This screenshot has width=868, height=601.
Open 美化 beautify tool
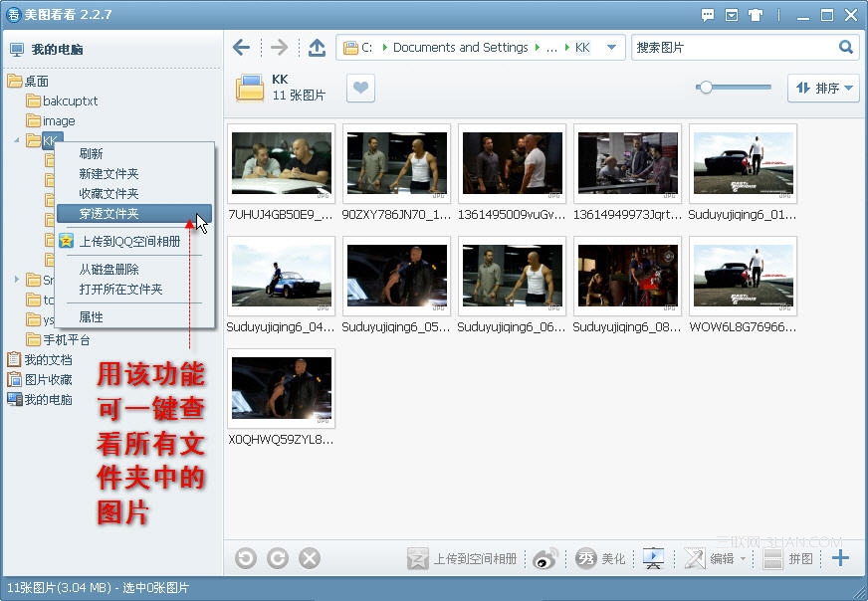pos(600,559)
